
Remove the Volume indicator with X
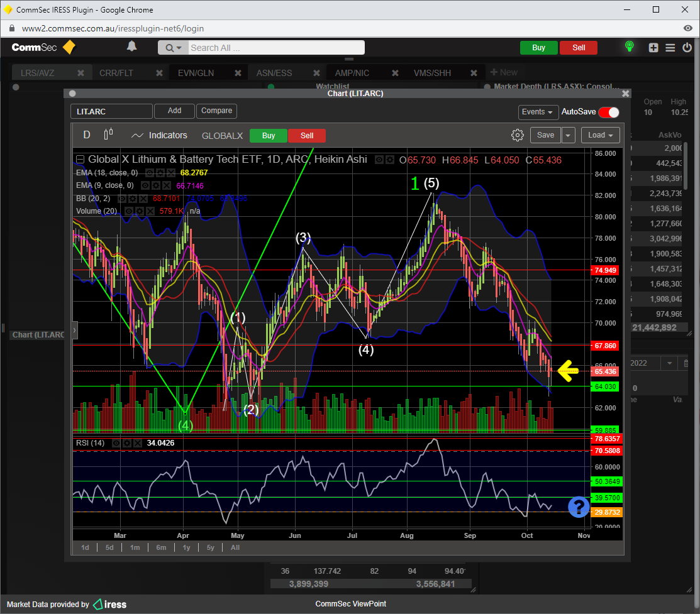point(149,211)
